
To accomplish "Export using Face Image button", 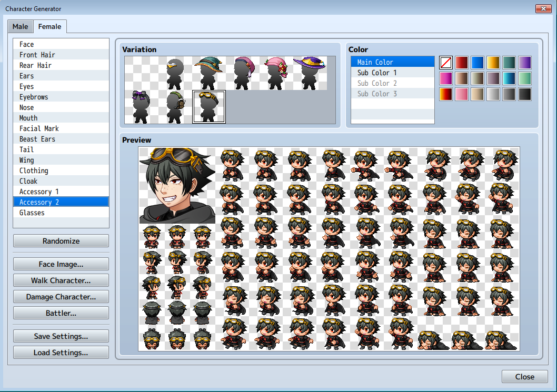I will 61,264.
